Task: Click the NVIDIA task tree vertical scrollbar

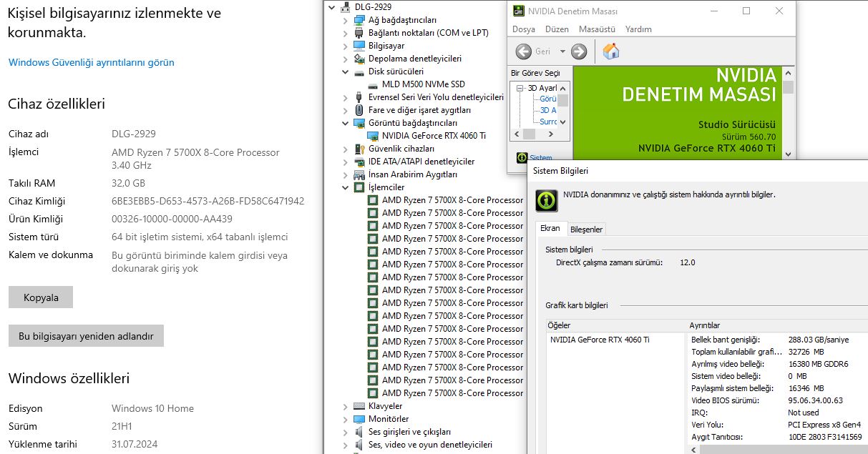Action: (563, 105)
